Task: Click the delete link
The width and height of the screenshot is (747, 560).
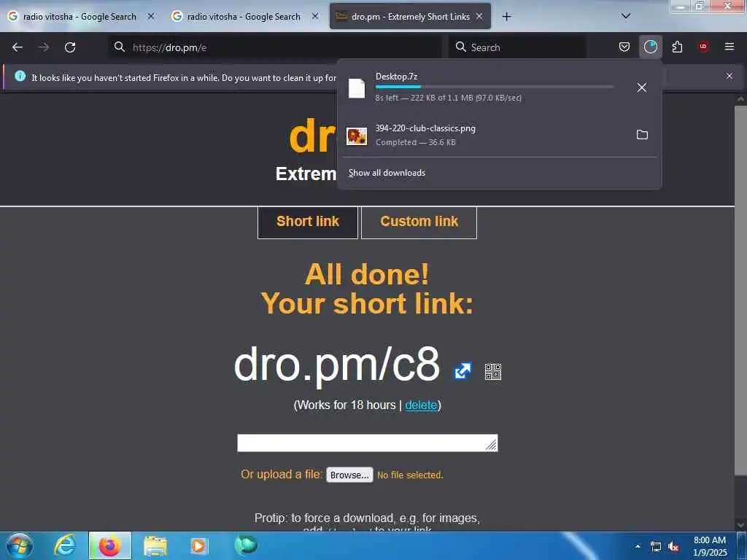Action: pos(421,405)
